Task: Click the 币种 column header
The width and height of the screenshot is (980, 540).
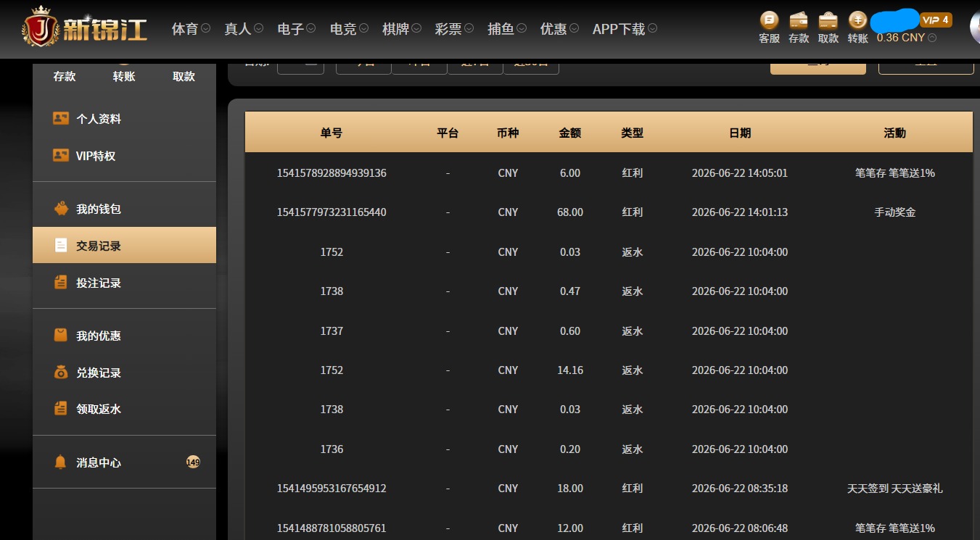Action: click(508, 133)
